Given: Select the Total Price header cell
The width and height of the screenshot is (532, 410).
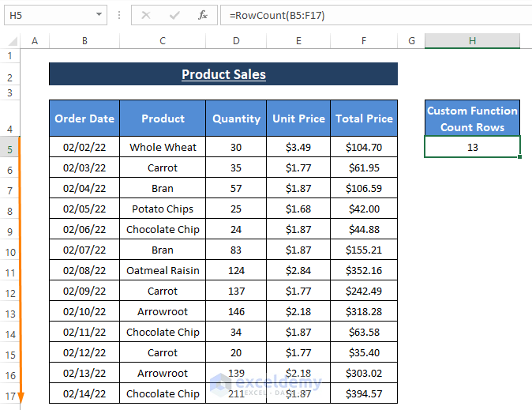Looking at the screenshot, I should coord(364,118).
